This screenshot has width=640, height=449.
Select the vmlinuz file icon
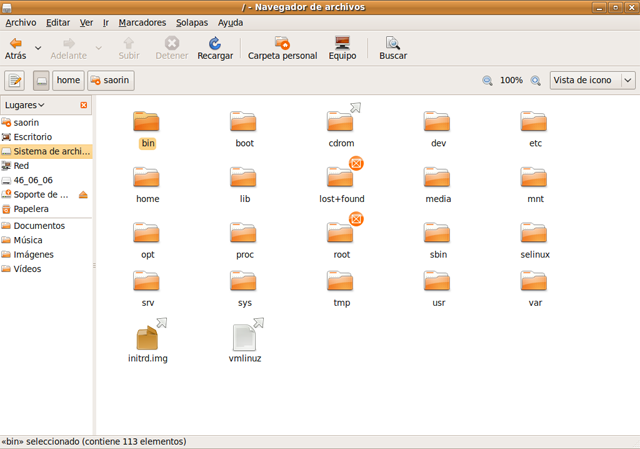click(x=244, y=339)
